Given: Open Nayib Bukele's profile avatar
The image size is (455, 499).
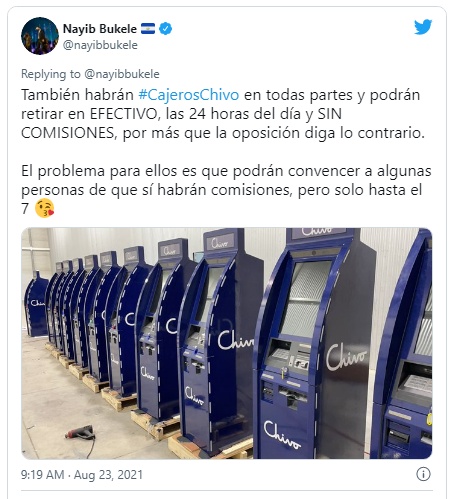Looking at the screenshot, I should click(40, 36).
